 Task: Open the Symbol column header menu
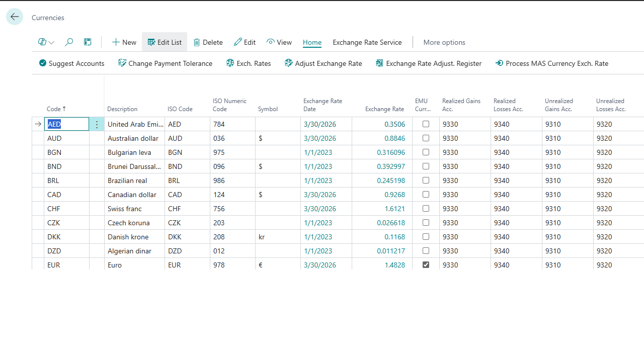[x=268, y=109]
